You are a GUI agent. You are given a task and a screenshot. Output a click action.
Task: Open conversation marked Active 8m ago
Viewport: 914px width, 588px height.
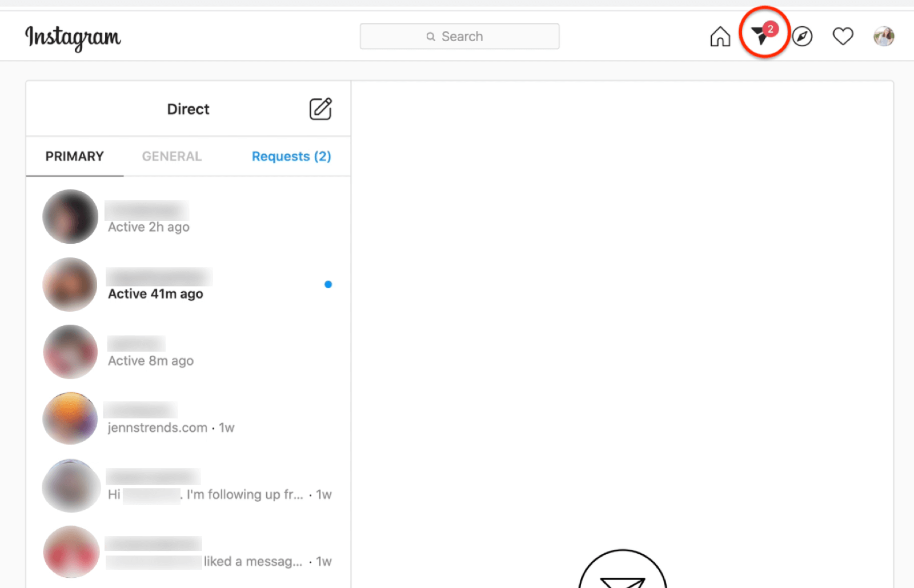tap(189, 352)
